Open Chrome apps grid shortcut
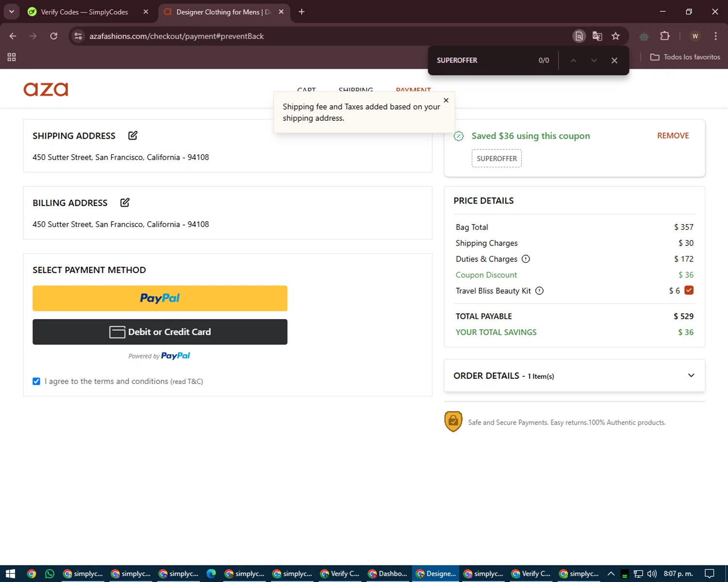The width and height of the screenshot is (728, 582). coord(12,57)
